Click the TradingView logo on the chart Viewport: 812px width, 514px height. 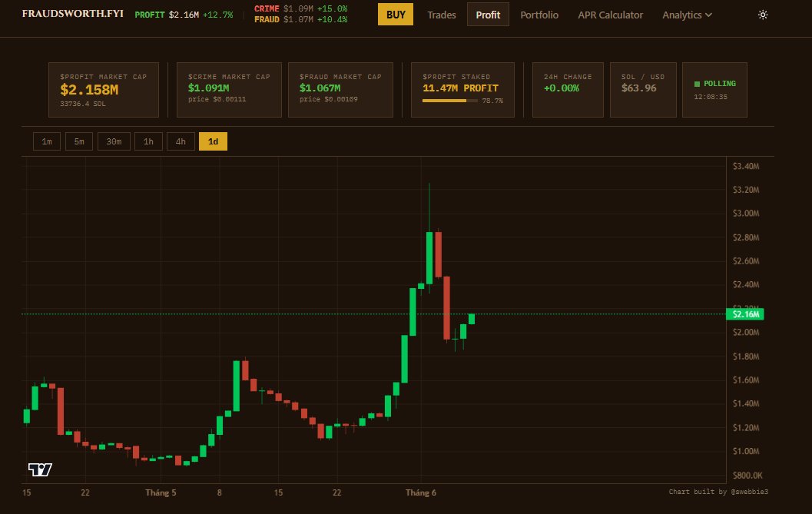40,469
